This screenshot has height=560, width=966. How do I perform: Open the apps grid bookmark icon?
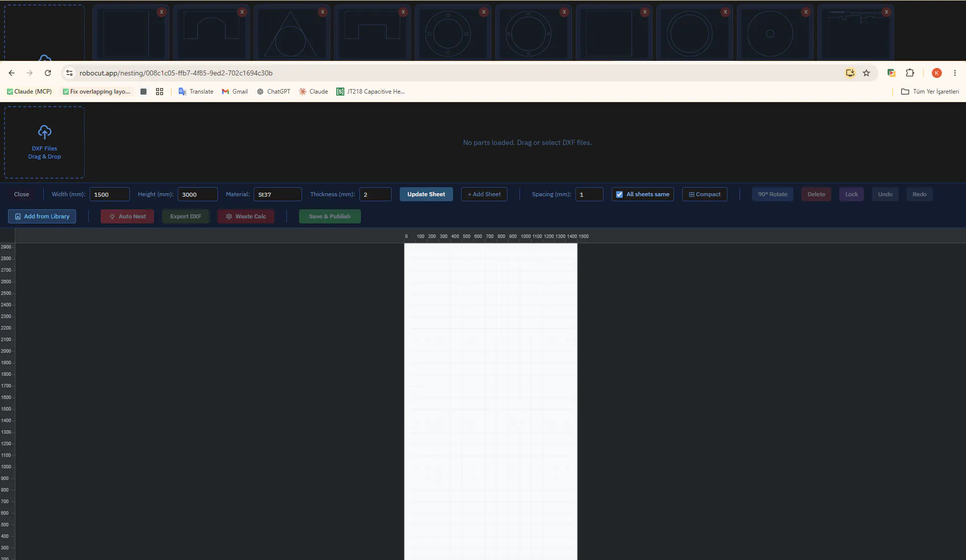[x=160, y=92]
